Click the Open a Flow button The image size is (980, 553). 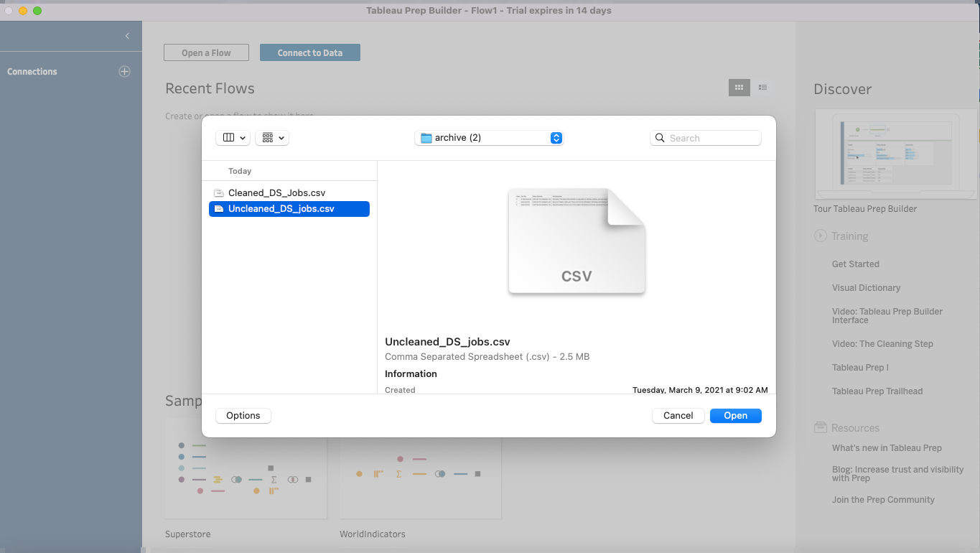(206, 52)
